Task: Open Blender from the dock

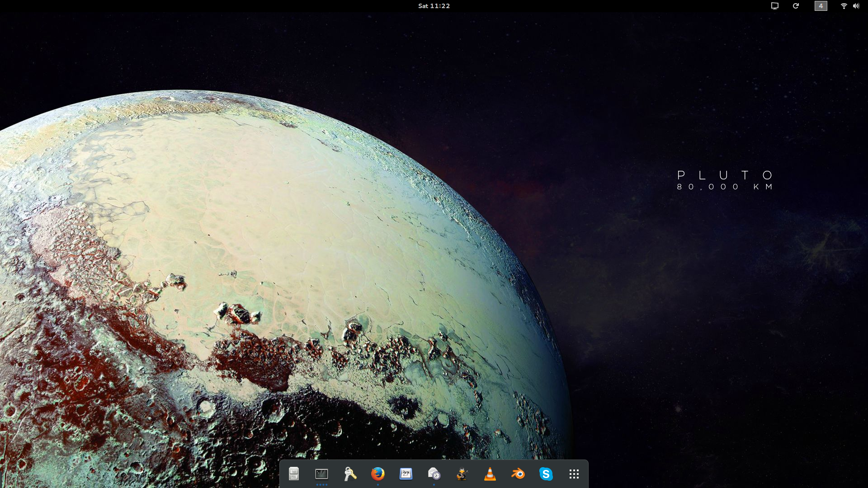Action: point(518,474)
